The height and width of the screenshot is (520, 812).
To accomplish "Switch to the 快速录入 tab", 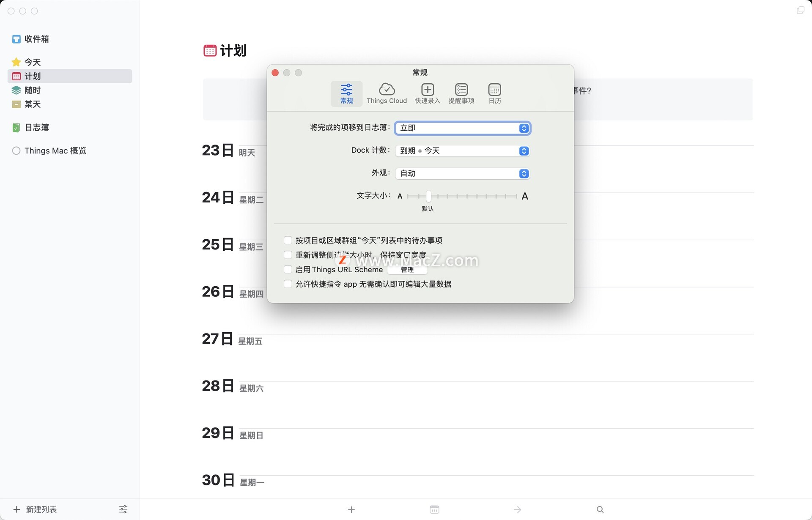I will coord(428,93).
